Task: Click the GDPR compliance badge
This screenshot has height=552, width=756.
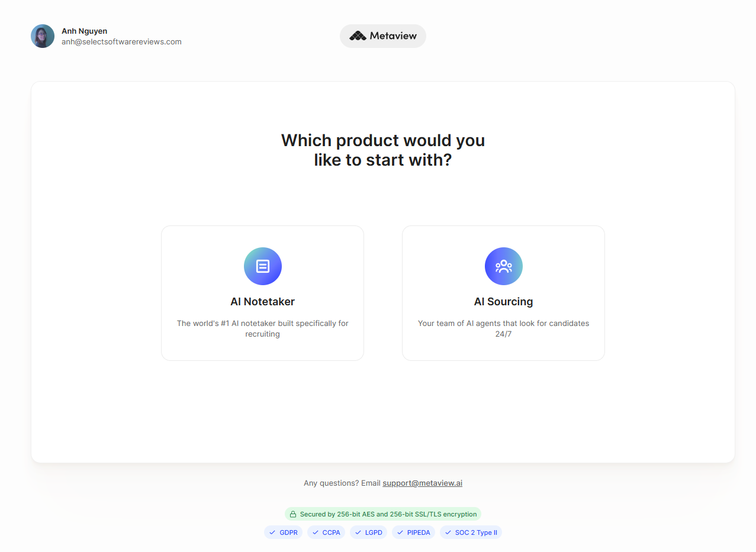Action: [x=283, y=532]
